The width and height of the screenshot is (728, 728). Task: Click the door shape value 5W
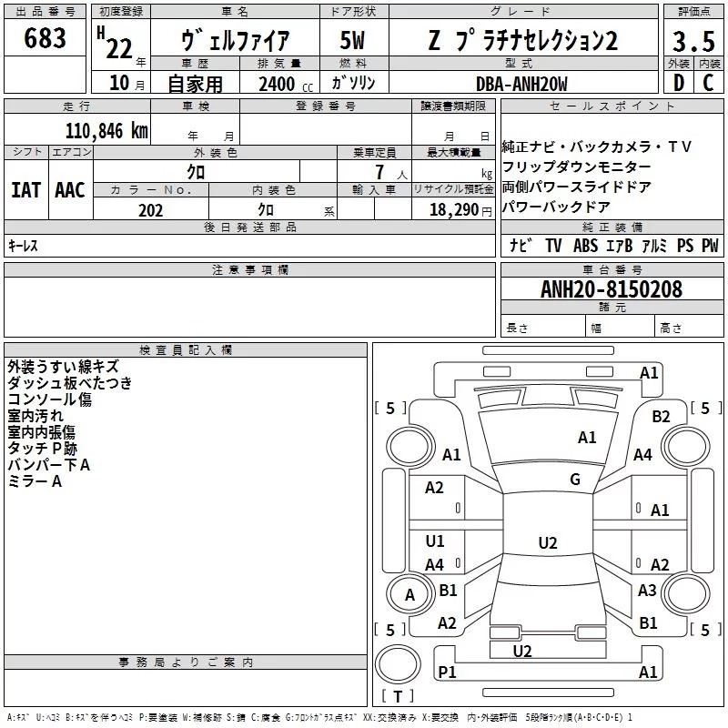[x=352, y=40]
